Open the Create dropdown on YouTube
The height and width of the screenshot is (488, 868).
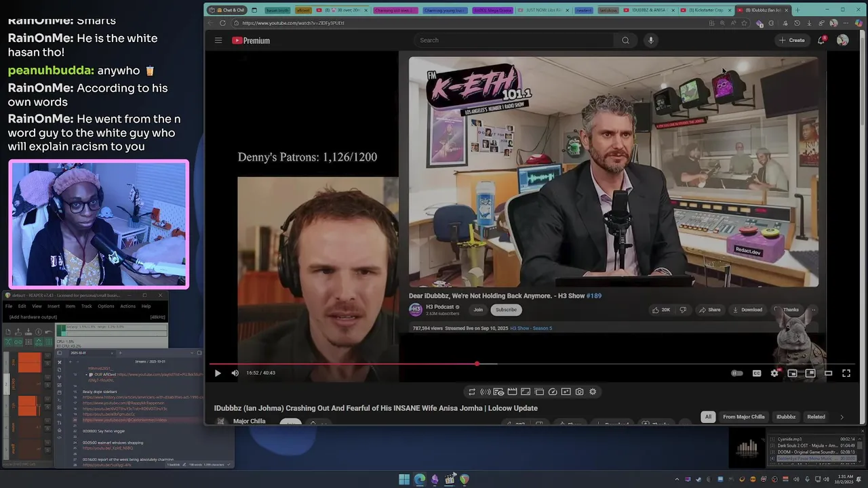click(x=791, y=40)
